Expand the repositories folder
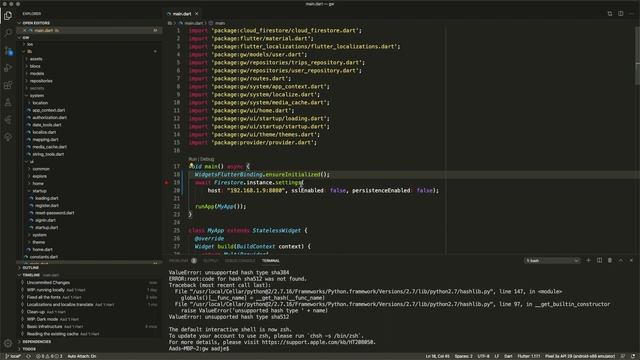Image resolution: width=640 pixels, height=360 pixels. pyautogui.click(x=40, y=81)
